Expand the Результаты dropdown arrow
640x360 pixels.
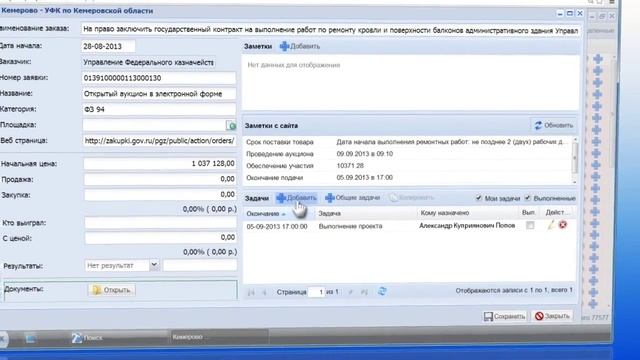point(154,265)
